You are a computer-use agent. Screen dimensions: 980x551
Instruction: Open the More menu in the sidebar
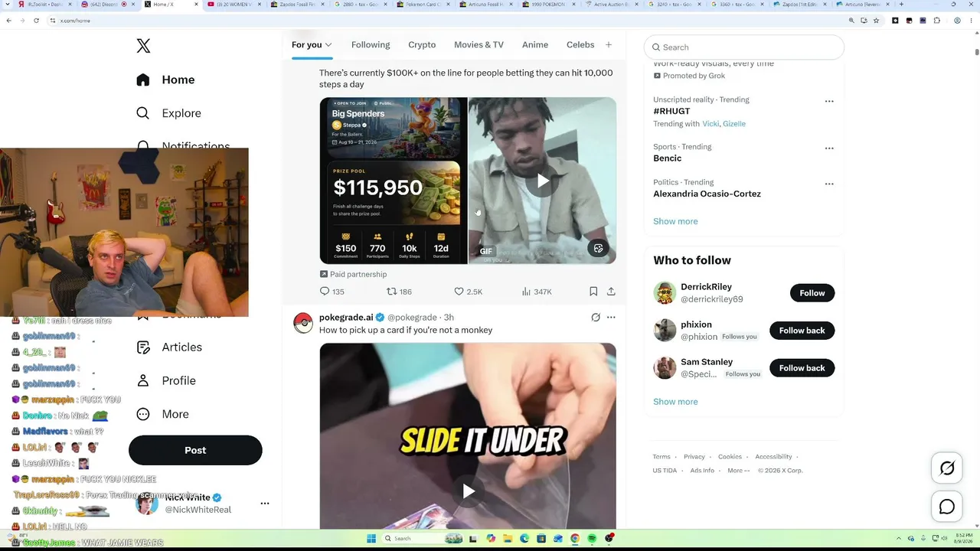pos(162,414)
